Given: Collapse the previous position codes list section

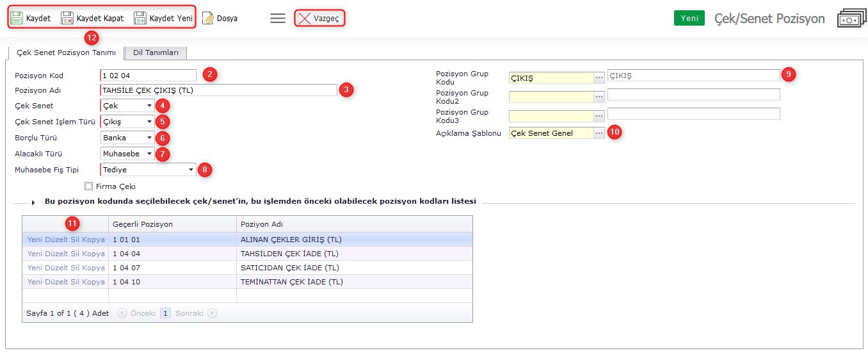Looking at the screenshot, I should pos(33,202).
